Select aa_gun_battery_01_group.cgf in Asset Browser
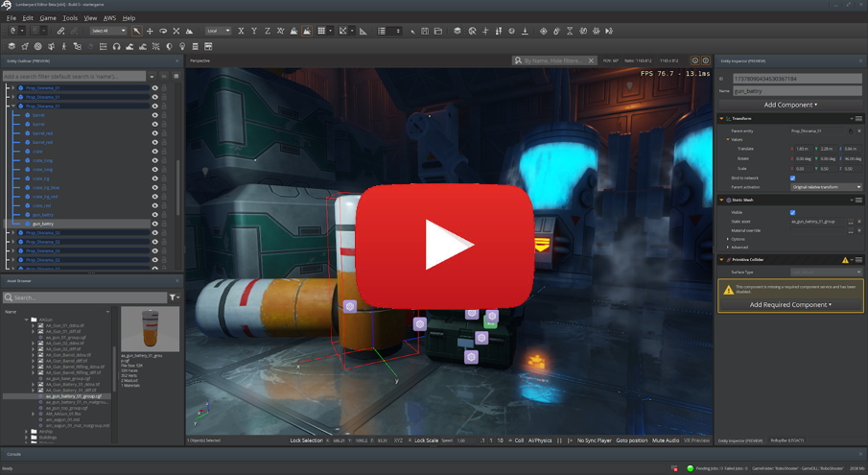 click(74, 396)
